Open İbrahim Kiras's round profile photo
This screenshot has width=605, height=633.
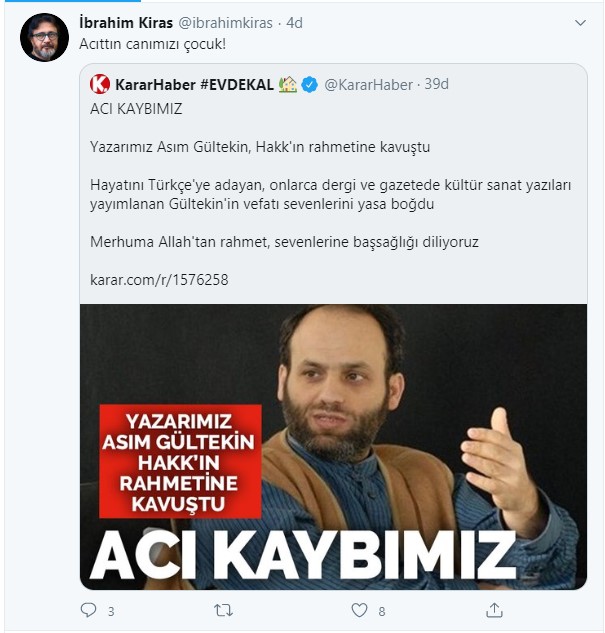[44, 37]
